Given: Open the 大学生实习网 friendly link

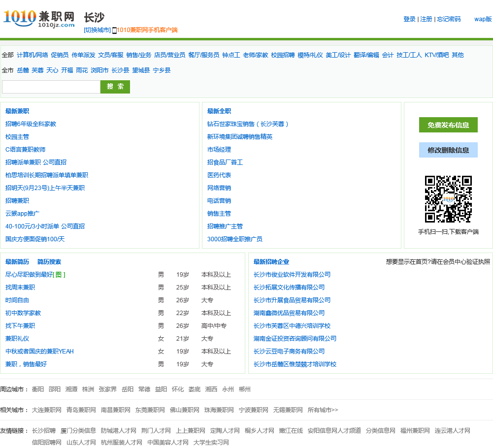Looking at the screenshot, I should 211,443.
